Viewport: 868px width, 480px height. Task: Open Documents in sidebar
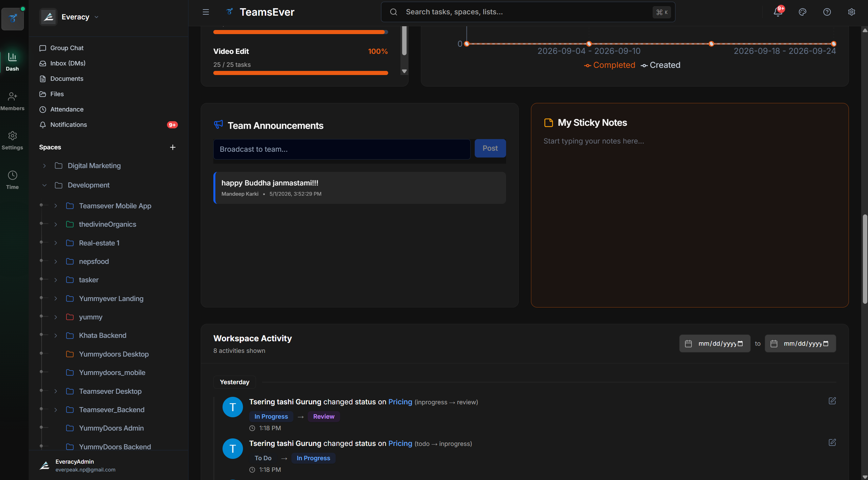pos(108,79)
